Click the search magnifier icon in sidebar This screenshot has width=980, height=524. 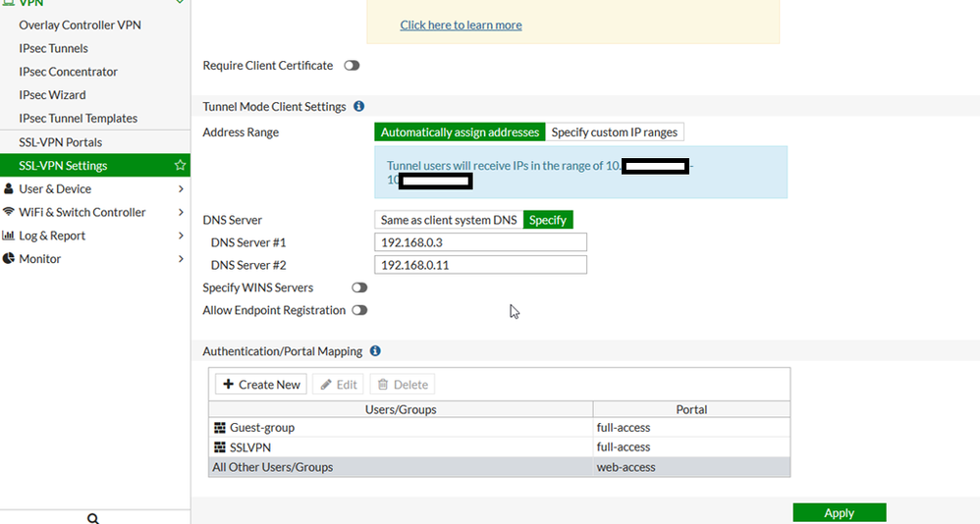93,518
